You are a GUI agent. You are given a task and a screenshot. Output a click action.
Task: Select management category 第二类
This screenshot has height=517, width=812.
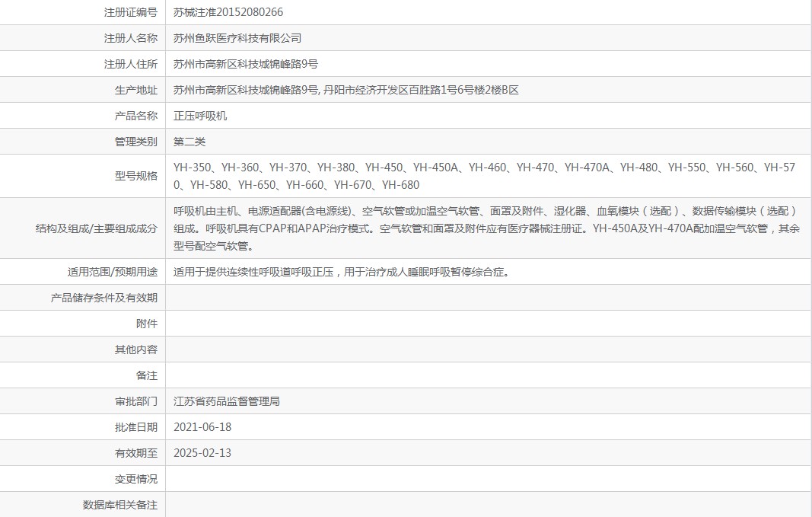coord(189,142)
